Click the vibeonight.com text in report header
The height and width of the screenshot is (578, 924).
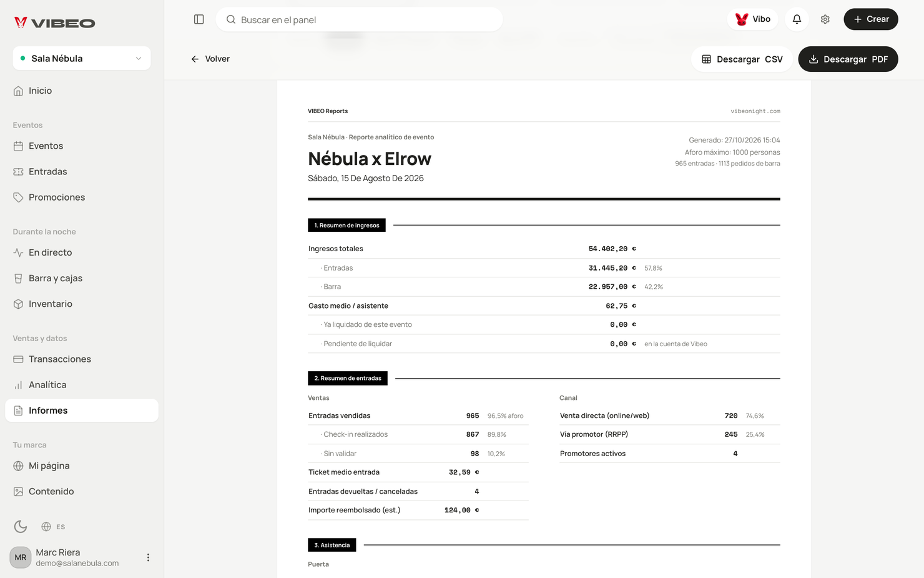755,111
